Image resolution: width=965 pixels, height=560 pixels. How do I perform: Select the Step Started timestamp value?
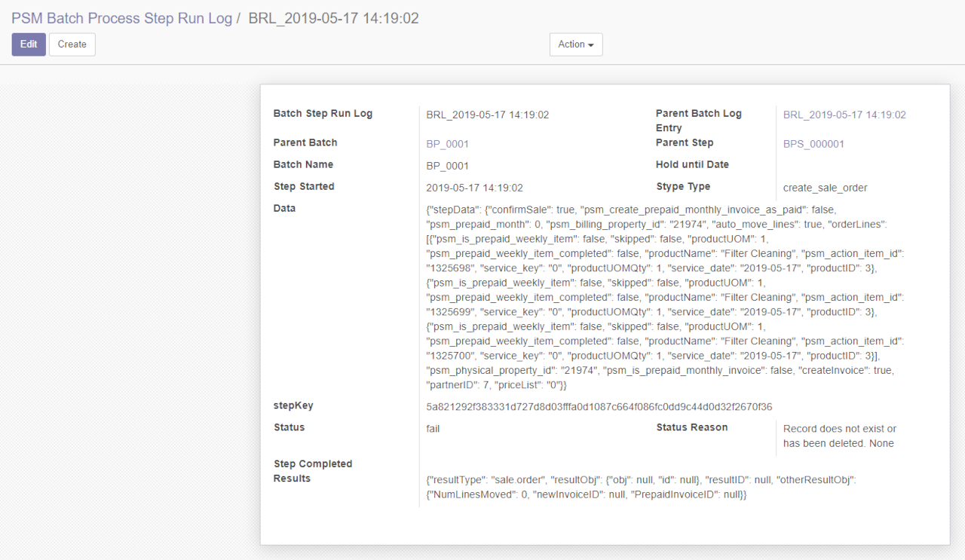[x=474, y=188]
